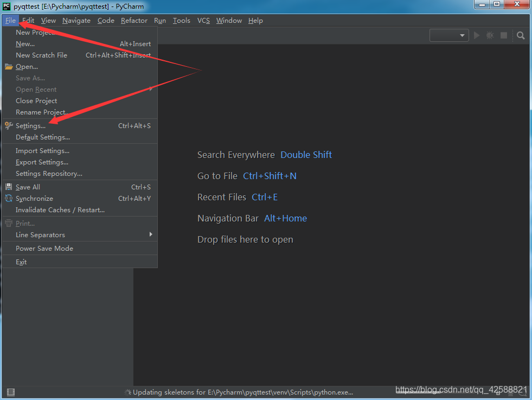
Task: Click the folder icon beside Open...
Action: tap(9, 67)
